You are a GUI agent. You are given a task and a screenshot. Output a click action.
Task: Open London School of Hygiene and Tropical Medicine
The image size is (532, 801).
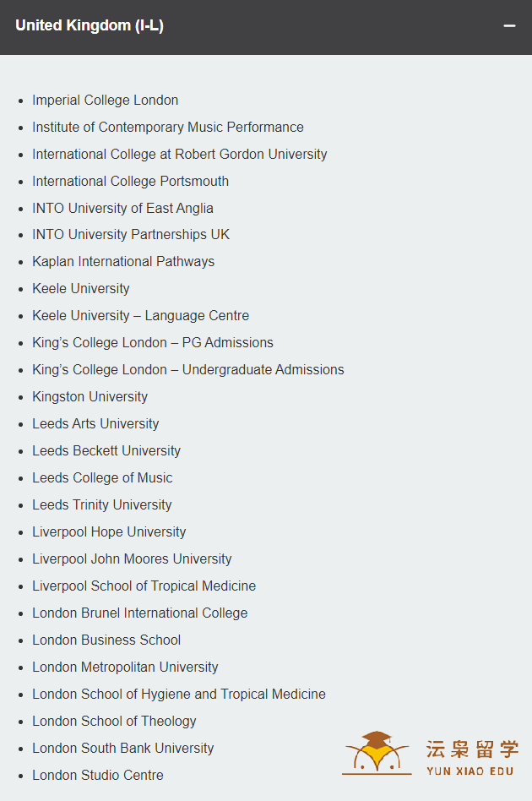(179, 695)
